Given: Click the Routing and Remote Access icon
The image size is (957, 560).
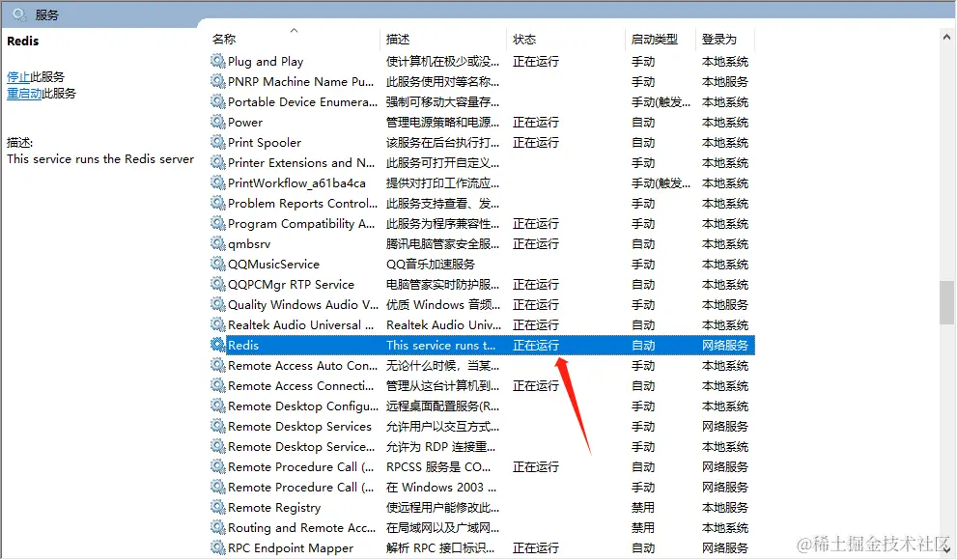Looking at the screenshot, I should click(x=218, y=527).
